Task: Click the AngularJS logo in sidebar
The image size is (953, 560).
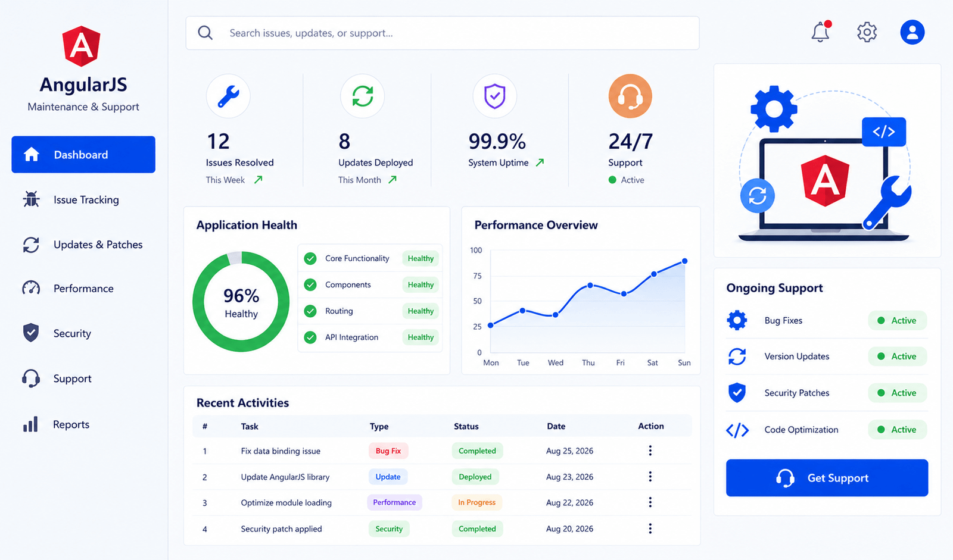Action: point(82,46)
